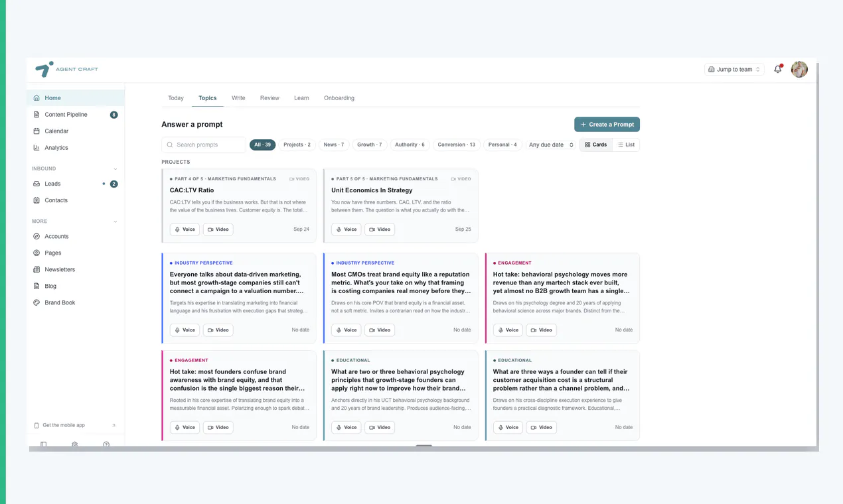This screenshot has width=843, height=504.
Task: Click Voice on behavioral psychology principles educational card
Action: (346, 427)
